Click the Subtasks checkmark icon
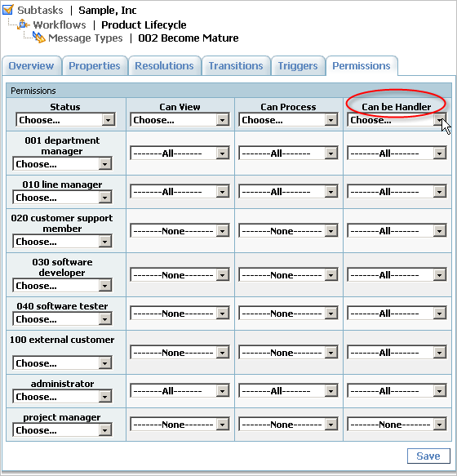457x476 pixels. [8, 10]
